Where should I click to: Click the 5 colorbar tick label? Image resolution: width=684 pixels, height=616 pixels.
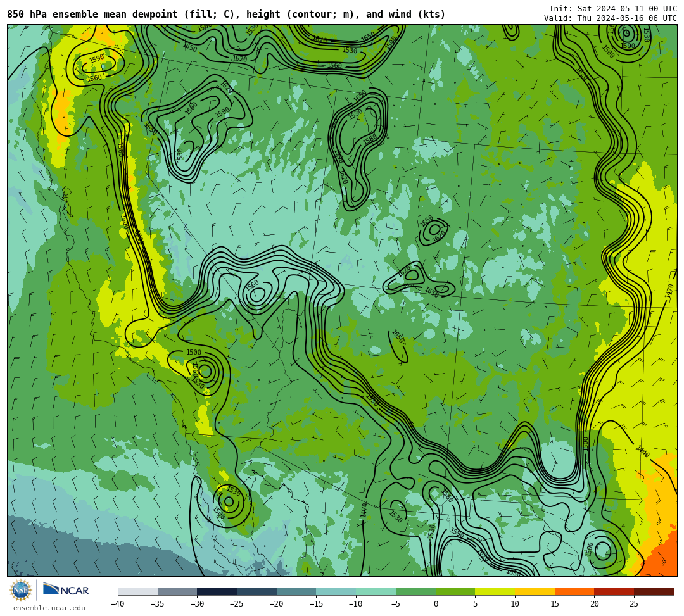(476, 604)
